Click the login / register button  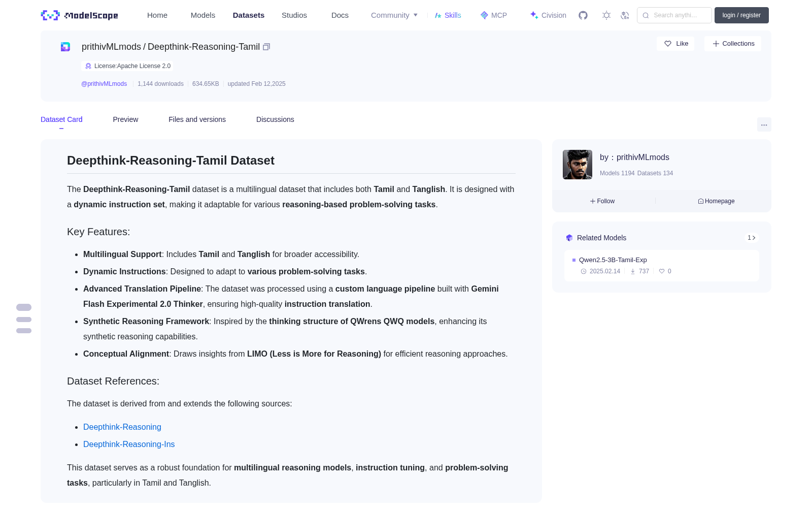tap(741, 15)
